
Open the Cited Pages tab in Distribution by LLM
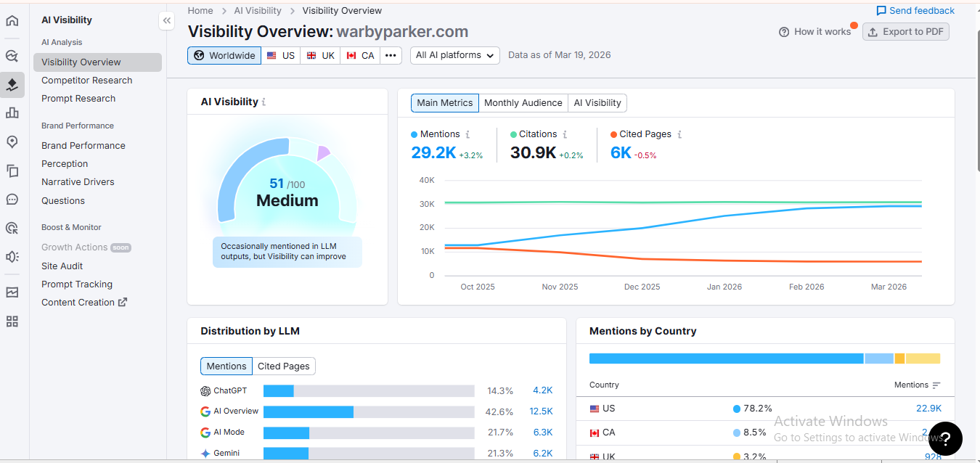click(x=284, y=366)
